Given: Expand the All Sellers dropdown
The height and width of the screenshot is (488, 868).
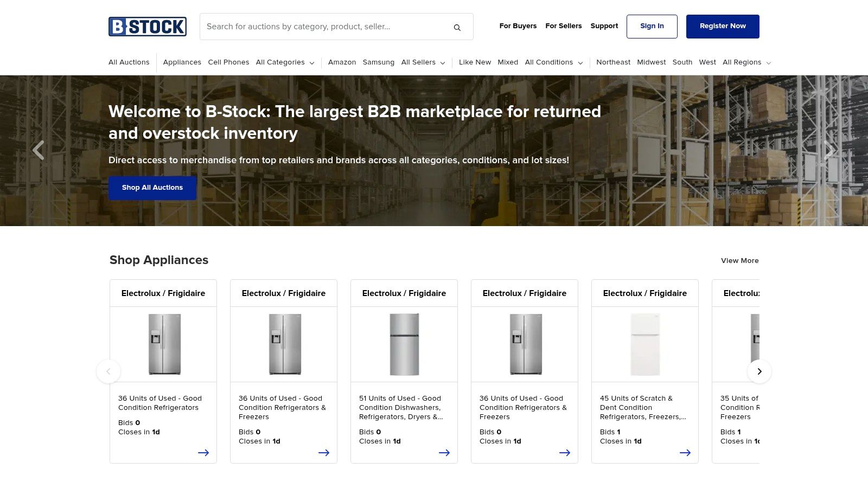Looking at the screenshot, I should (x=423, y=62).
